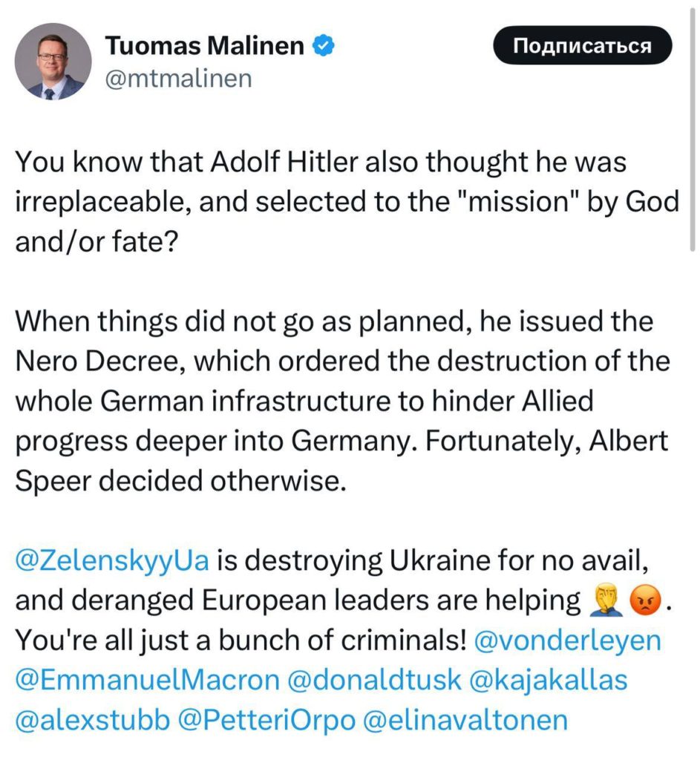The height and width of the screenshot is (760, 700).
Task: Open the @EmmanuelMacron profile mention
Action: coord(148,681)
